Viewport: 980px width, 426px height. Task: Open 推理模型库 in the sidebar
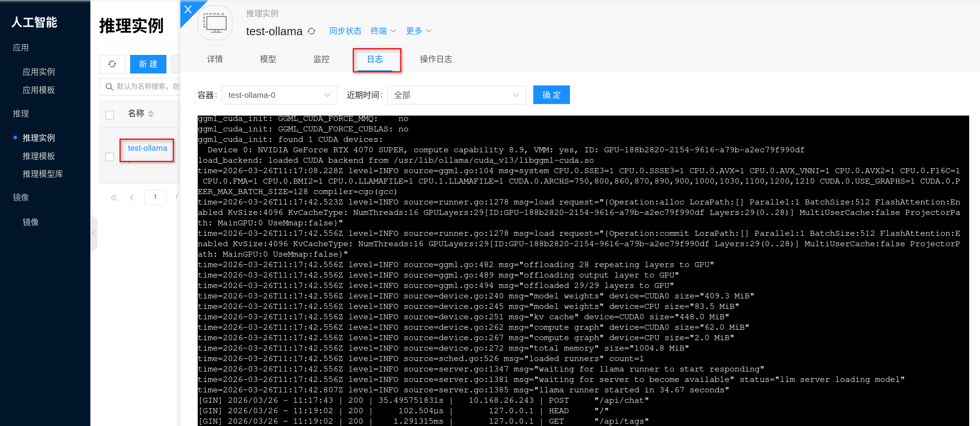pyautogui.click(x=43, y=174)
